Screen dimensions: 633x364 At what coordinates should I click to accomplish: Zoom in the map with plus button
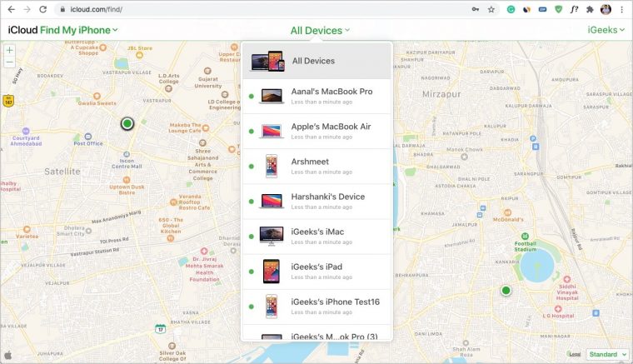pos(10,51)
